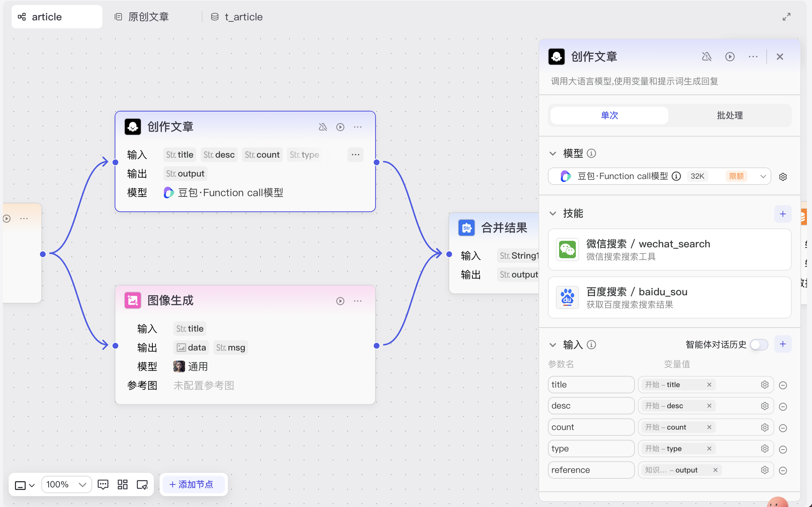Click the model settings gear icon
The width and height of the screenshot is (812, 507).
783,177
